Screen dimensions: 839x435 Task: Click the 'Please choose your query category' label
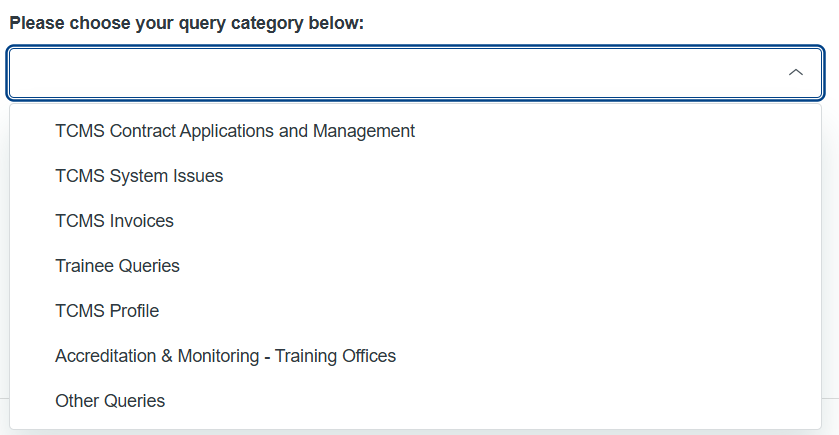(186, 23)
